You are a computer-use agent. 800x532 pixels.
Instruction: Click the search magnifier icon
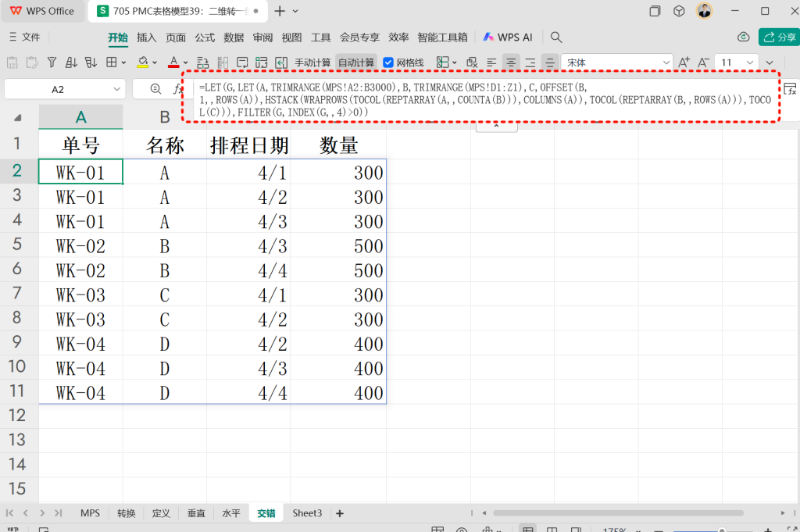[x=556, y=37]
